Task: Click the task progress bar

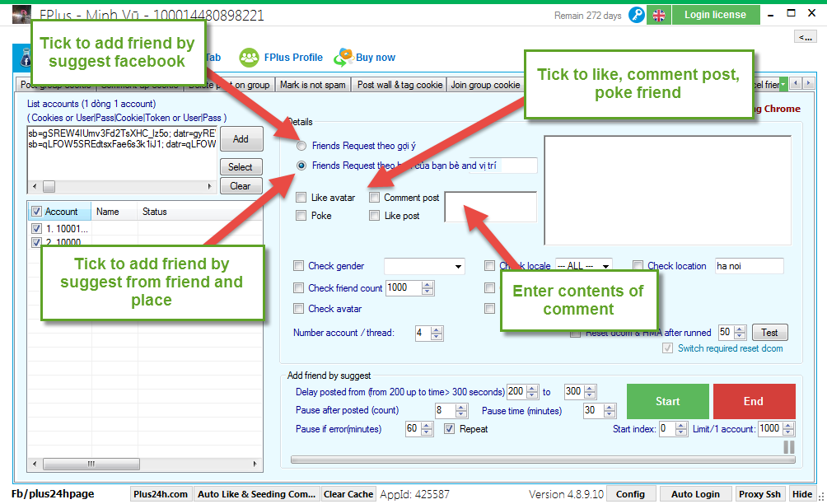Action: pyautogui.click(x=544, y=460)
